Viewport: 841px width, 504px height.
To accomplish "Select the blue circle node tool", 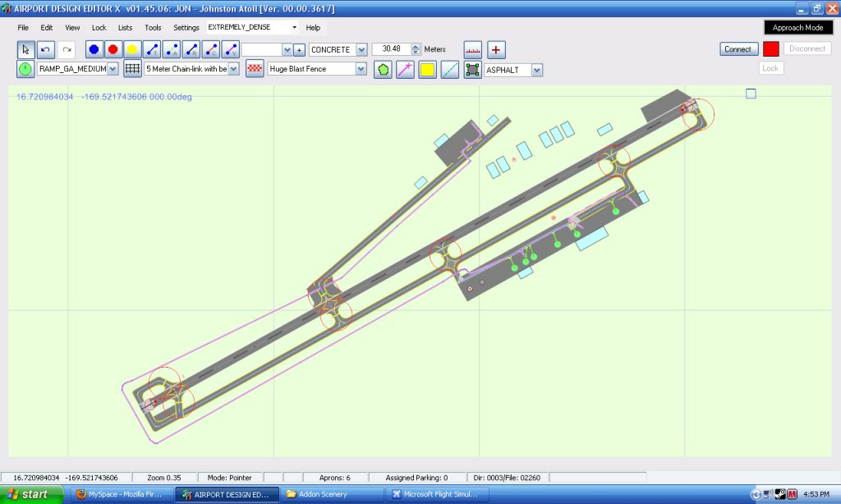I will coord(94,49).
